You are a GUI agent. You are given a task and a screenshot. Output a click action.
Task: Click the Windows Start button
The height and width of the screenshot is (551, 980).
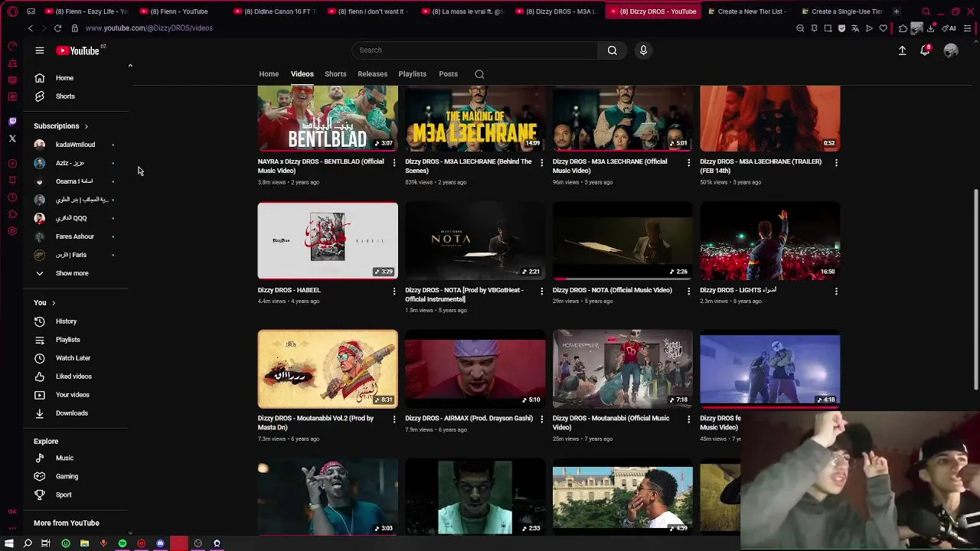pyautogui.click(x=9, y=543)
